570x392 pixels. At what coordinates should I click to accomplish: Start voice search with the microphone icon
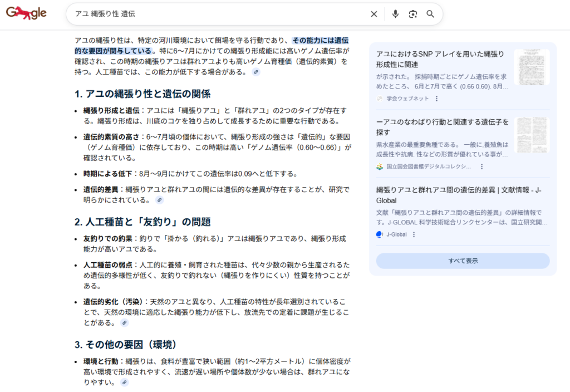[395, 14]
